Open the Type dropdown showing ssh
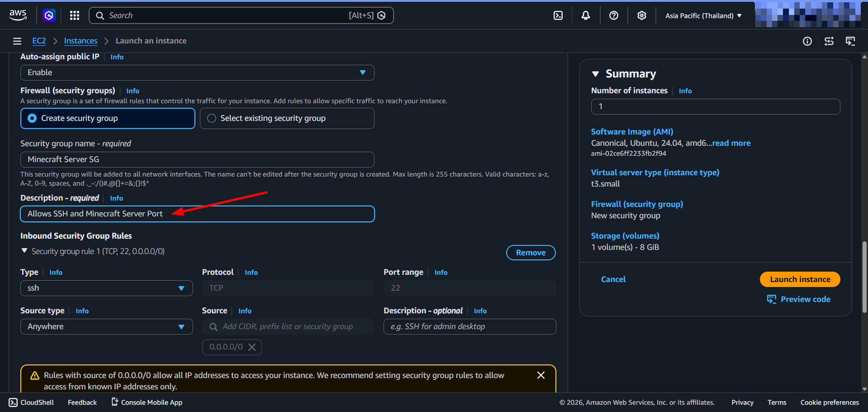Image resolution: width=868 pixels, height=412 pixels. (107, 288)
